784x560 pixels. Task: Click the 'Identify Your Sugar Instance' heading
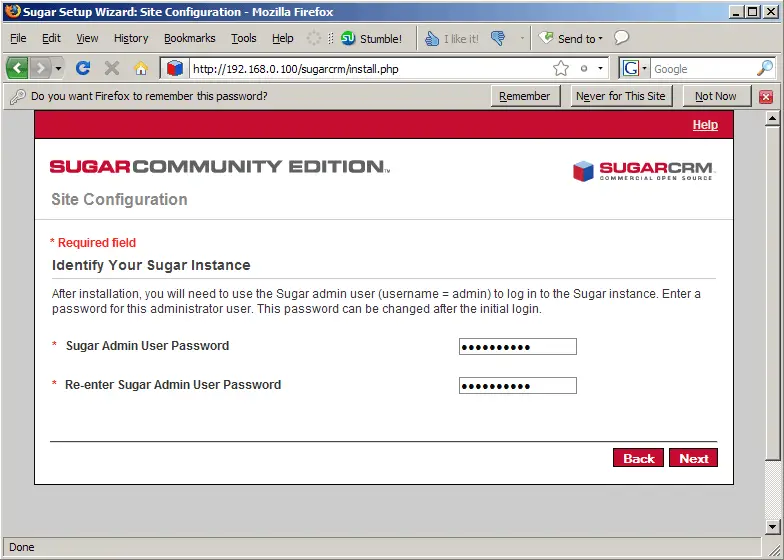[151, 265]
